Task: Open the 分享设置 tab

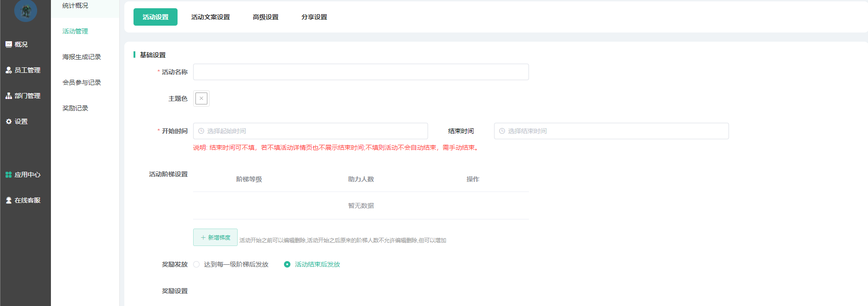Action: click(314, 17)
